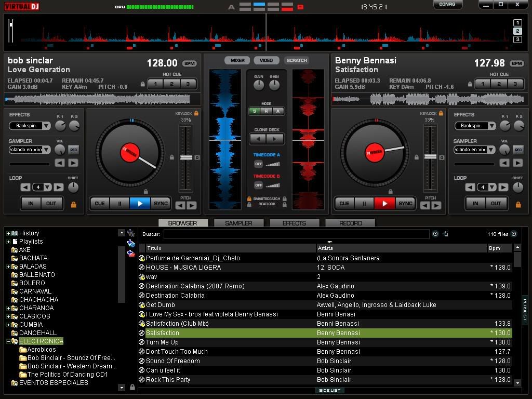Open the CONFIG settings
The width and height of the screenshot is (532, 399).
point(447,4)
